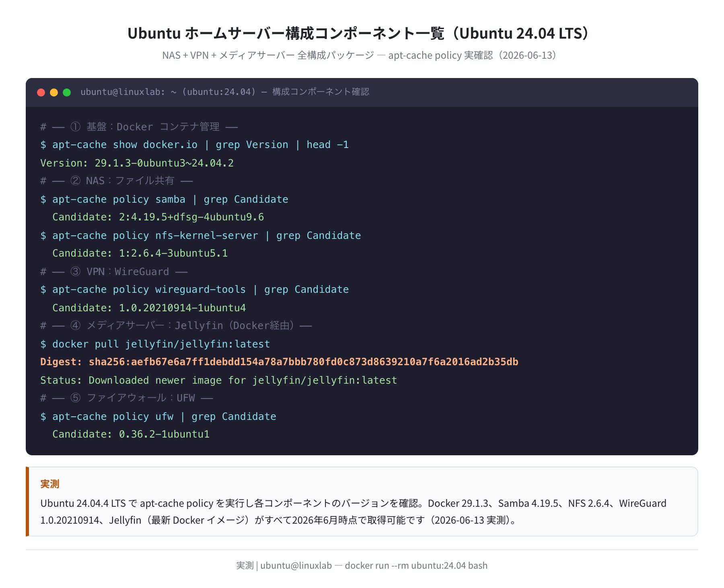Click the comment ② NAS：ファイル共有
This screenshot has height=588, width=724.
tap(117, 181)
